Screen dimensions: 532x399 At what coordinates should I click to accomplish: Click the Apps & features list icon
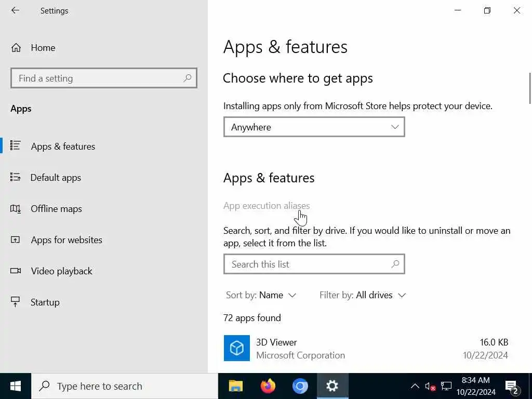pyautogui.click(x=15, y=145)
